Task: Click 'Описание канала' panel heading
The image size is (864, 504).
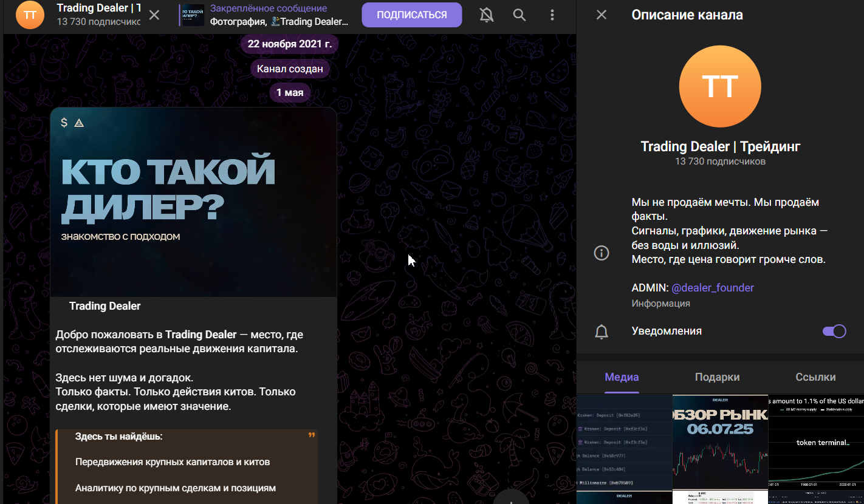Action: coord(687,15)
